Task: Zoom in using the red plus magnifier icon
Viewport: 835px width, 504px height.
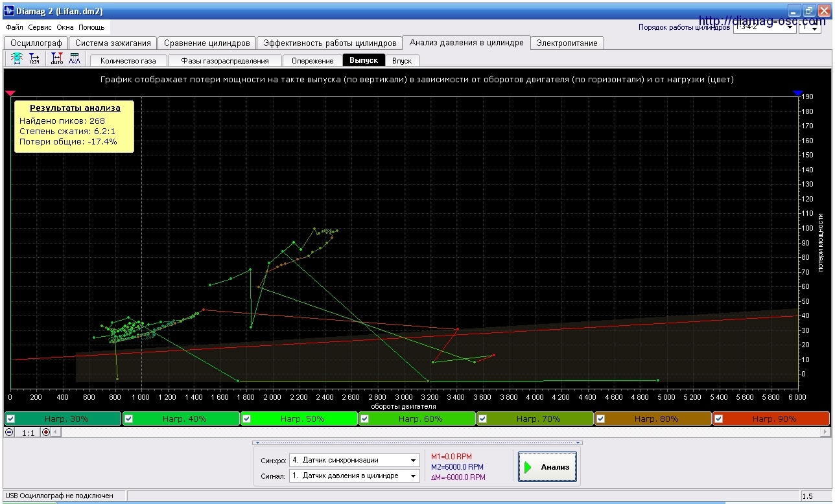Action: tap(46, 432)
